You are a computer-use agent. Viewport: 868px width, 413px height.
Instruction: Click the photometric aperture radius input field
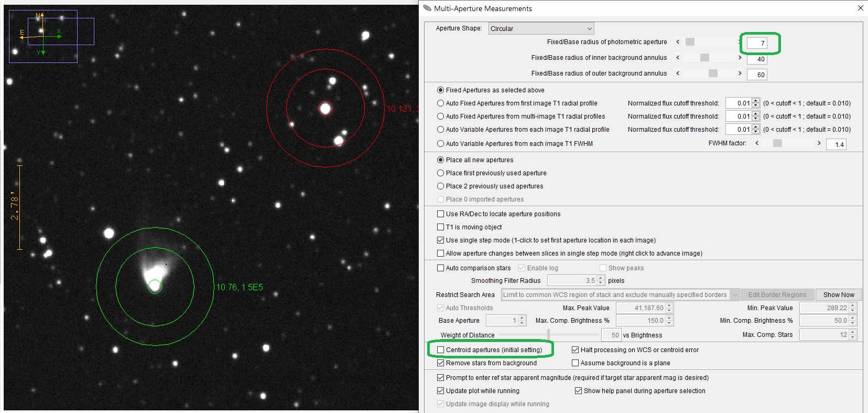pyautogui.click(x=757, y=44)
